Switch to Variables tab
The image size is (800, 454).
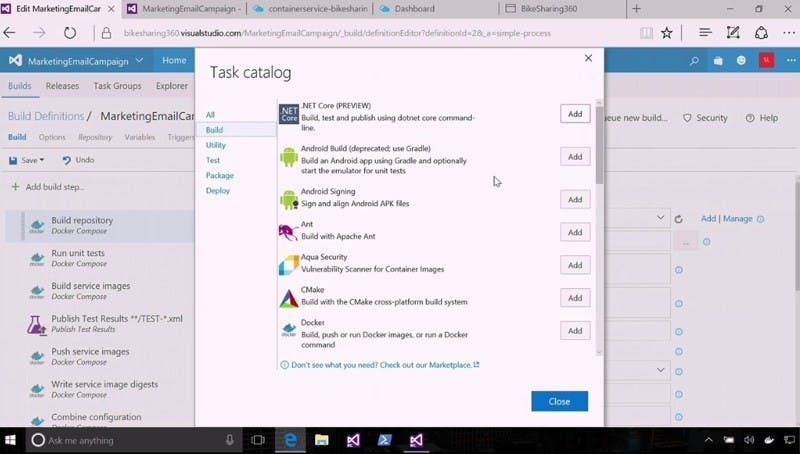tap(139, 137)
